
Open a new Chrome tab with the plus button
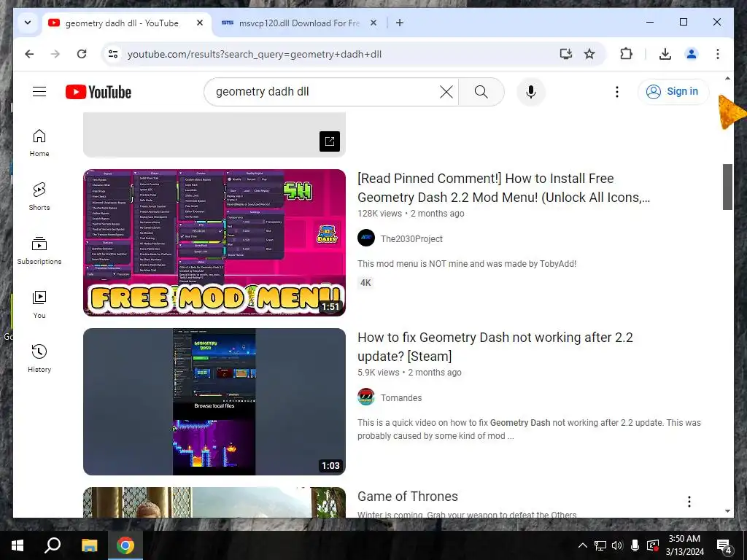400,23
